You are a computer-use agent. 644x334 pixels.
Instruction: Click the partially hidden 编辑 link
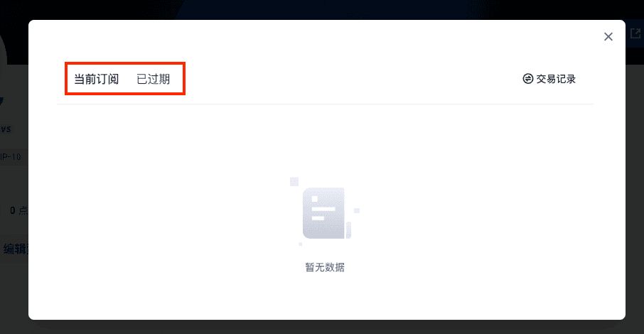[x=15, y=249]
